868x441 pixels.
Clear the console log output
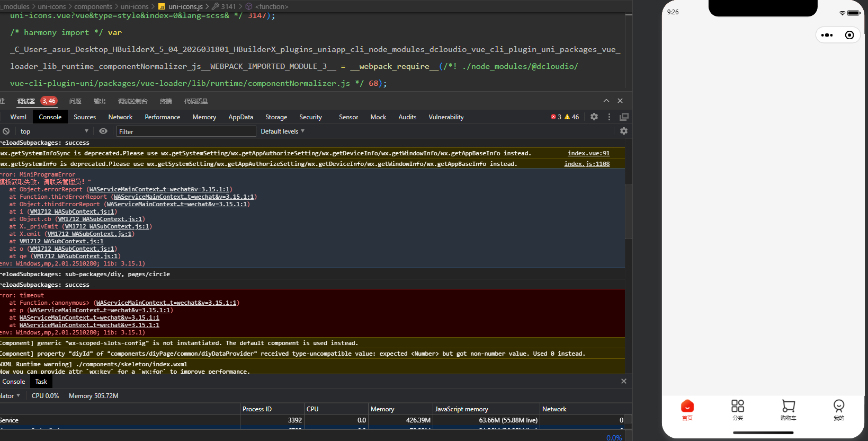[x=6, y=131]
